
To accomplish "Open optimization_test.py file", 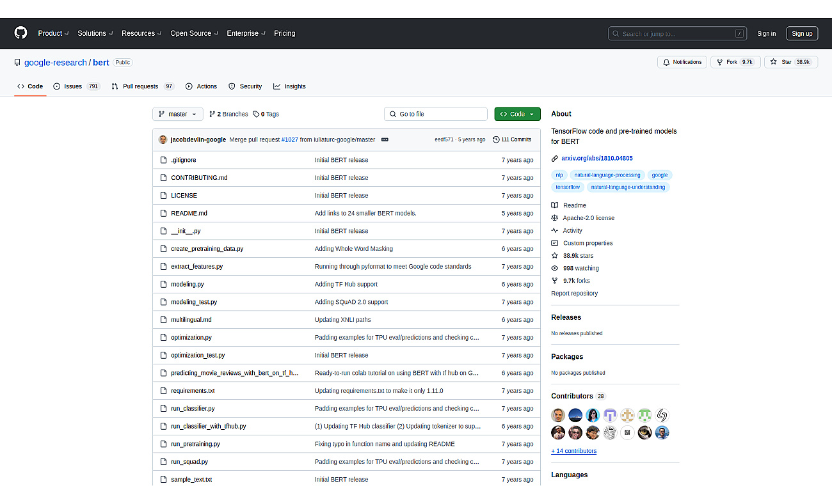I will click(198, 355).
